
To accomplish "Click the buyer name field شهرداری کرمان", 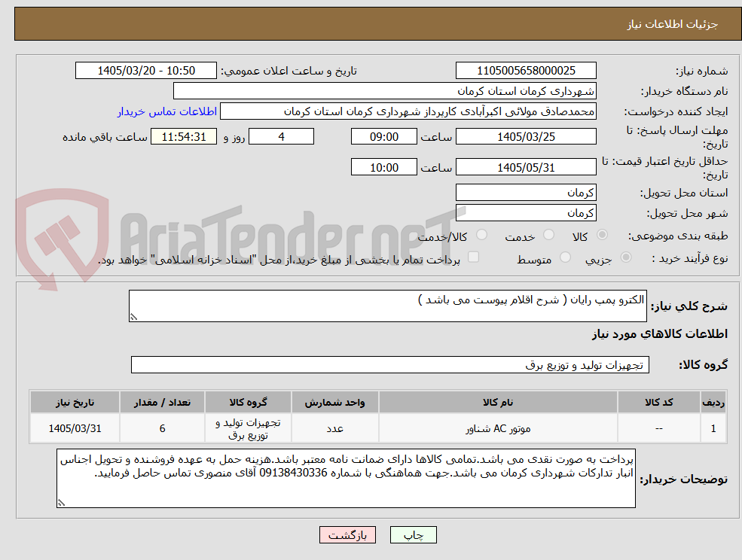I will (385, 91).
